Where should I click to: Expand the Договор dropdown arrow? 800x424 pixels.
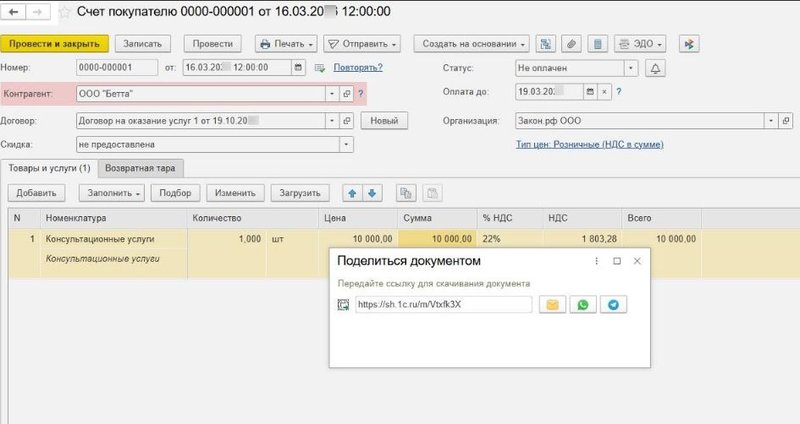(332, 121)
